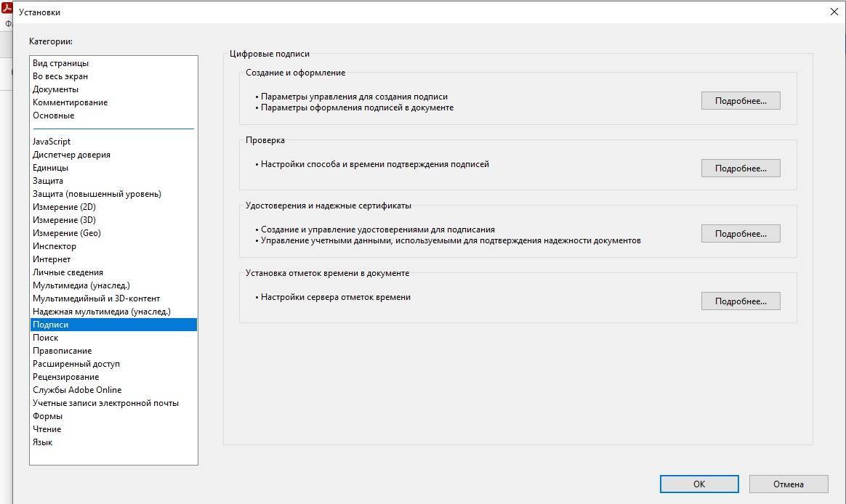This screenshot has width=846, height=504.
Task: Select Вид страницы category
Action: coord(60,63)
